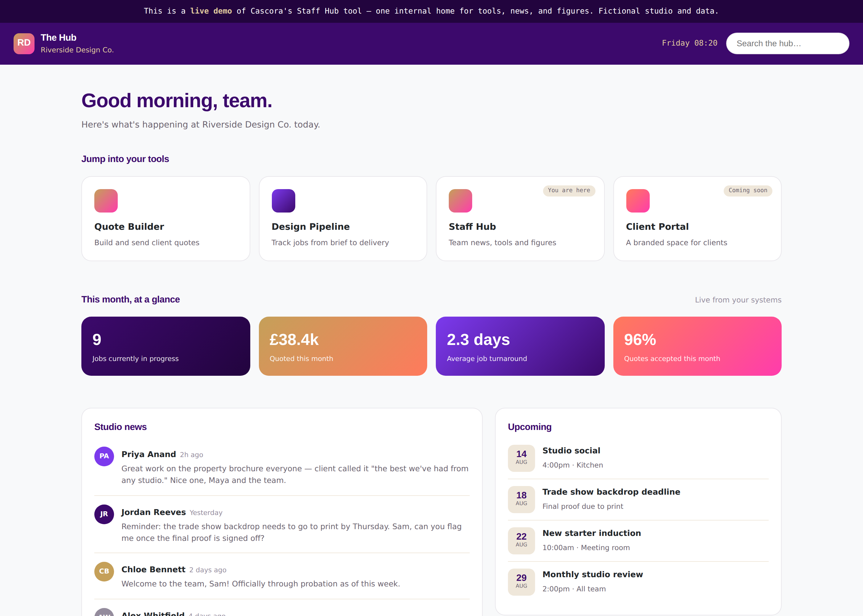Viewport: 863px width, 616px height.
Task: Open the Quote Builder tool icon
Action: 106,201
